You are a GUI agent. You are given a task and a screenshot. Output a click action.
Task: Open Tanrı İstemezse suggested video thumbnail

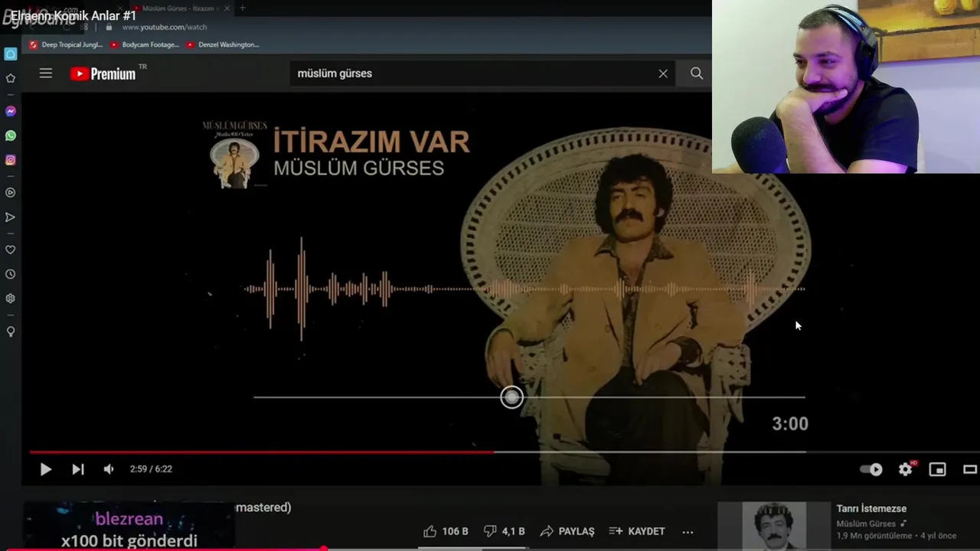[x=774, y=527]
